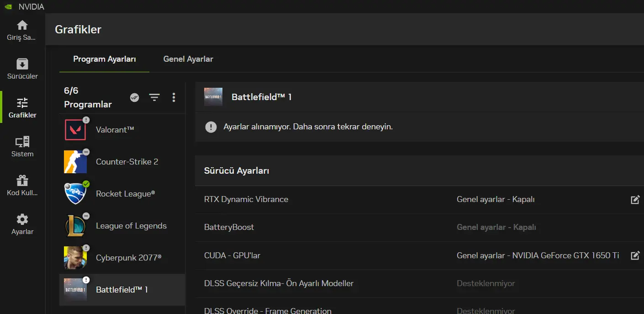Click the 6/6 Programlar heading
The height and width of the screenshot is (314, 644).
point(88,97)
